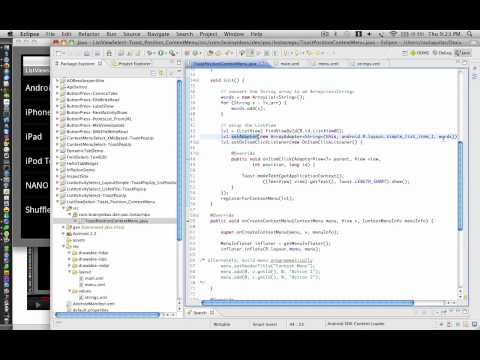Screen dimensions: 480x360
Task: Click the Apple menu icon
Action: click(10, 34)
